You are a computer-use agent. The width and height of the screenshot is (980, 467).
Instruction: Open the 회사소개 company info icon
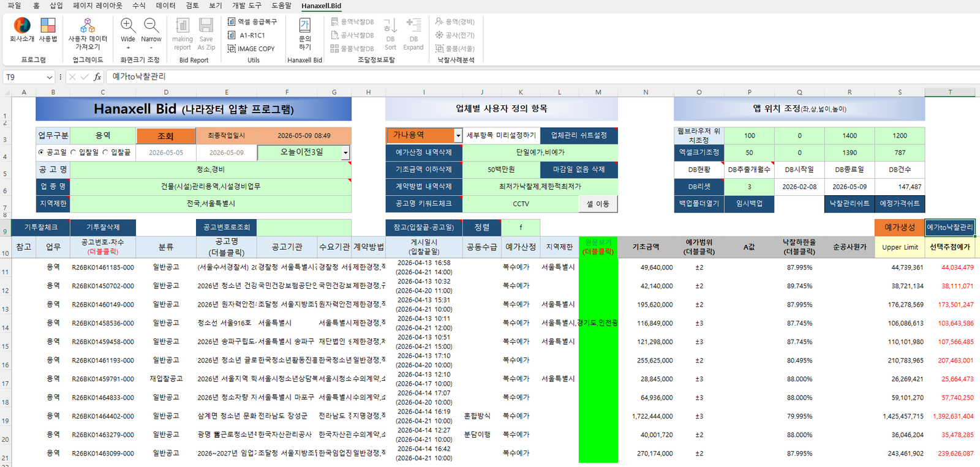(x=22, y=29)
